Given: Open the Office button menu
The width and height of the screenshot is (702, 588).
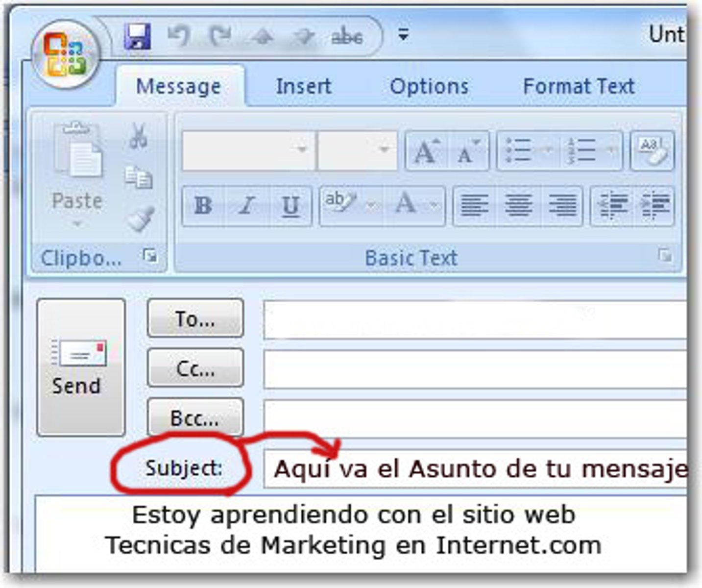Looking at the screenshot, I should (x=66, y=53).
